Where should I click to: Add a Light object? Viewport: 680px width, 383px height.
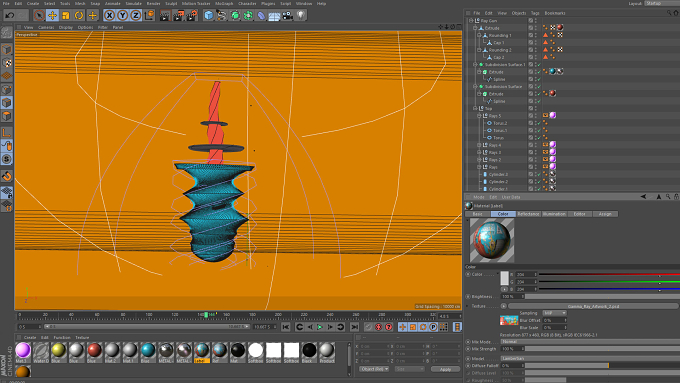pos(301,16)
